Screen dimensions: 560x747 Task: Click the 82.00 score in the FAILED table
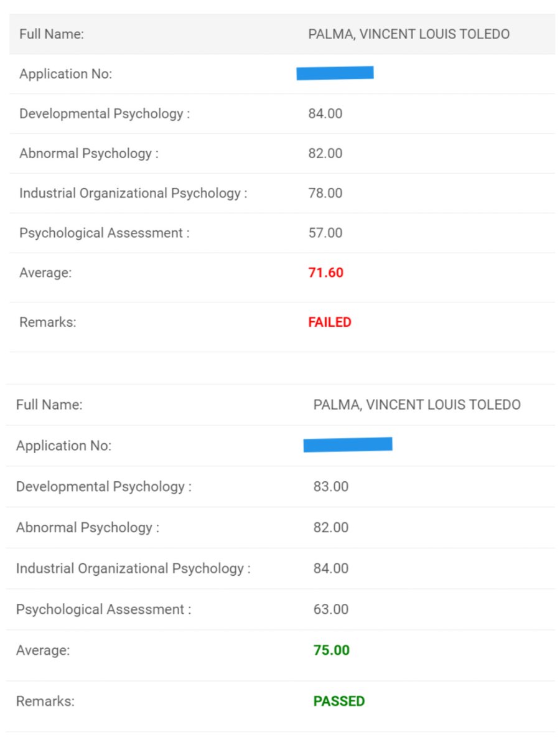[325, 153]
